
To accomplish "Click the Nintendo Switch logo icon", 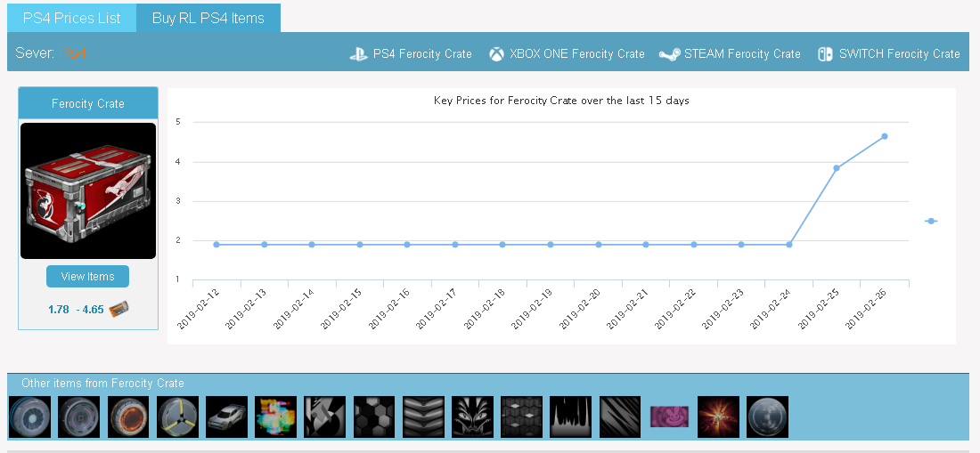I will [825, 54].
